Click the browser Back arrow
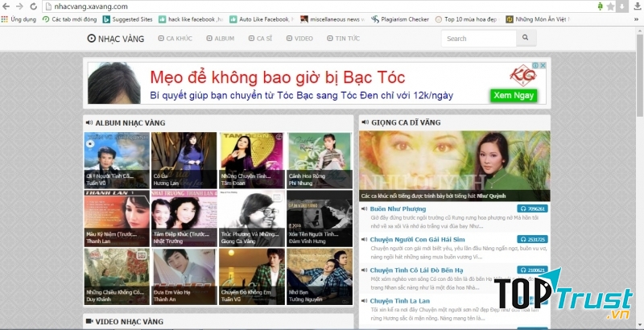Screen dimensions: 644x330 coord(6,6)
